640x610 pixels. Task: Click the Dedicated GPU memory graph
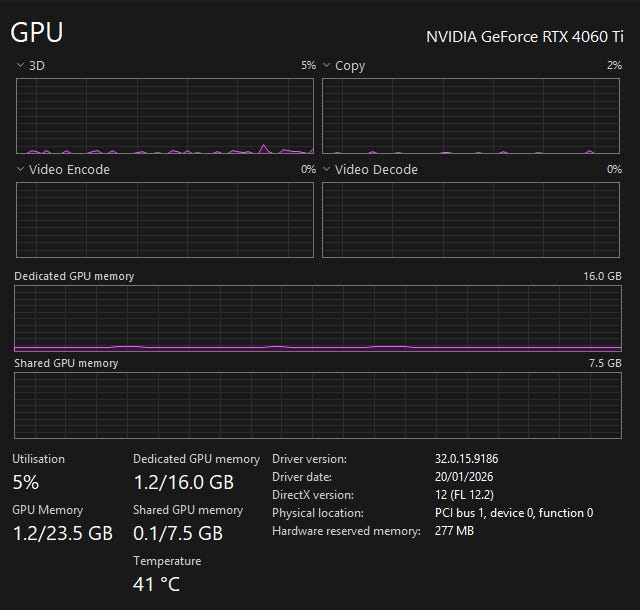click(318, 318)
